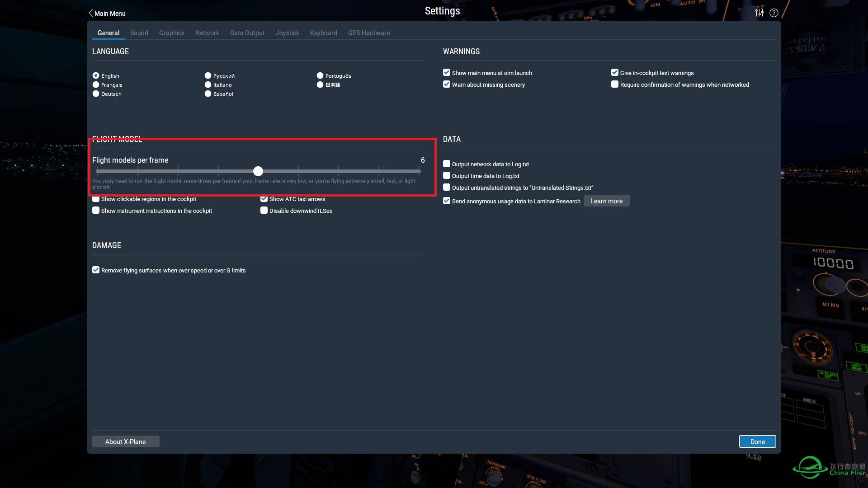Open the help question mark icon
The width and height of the screenshot is (868, 488).
[774, 13]
